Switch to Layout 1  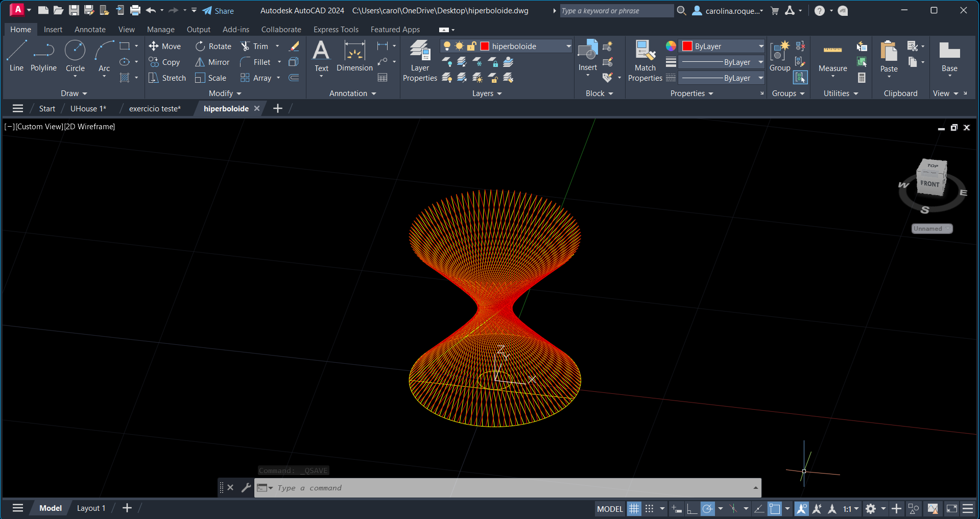click(x=91, y=508)
